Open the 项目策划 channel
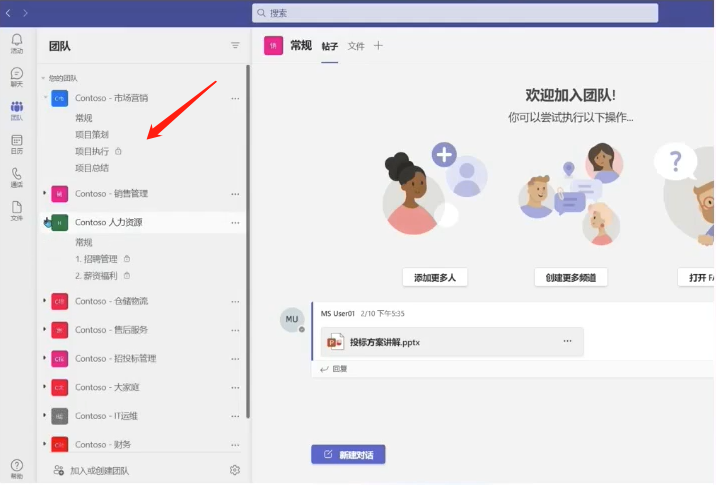 pyautogui.click(x=92, y=135)
